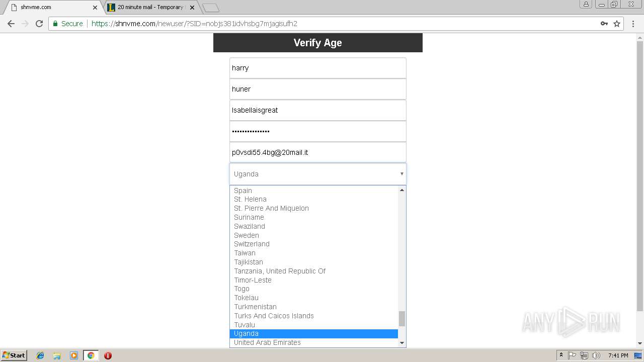Click the 7:41 PM clock
This screenshot has width=644, height=362.
click(618, 355)
